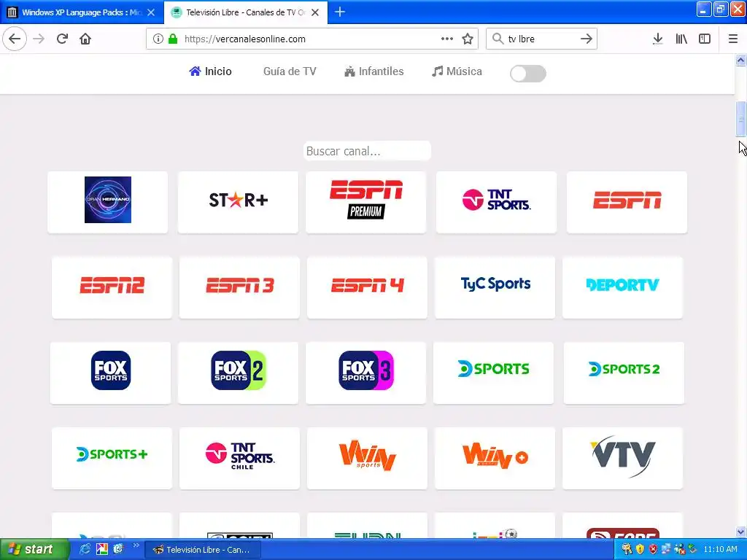Screen dimensions: 747x560
Task: Click the address bar URL
Action: [245, 39]
